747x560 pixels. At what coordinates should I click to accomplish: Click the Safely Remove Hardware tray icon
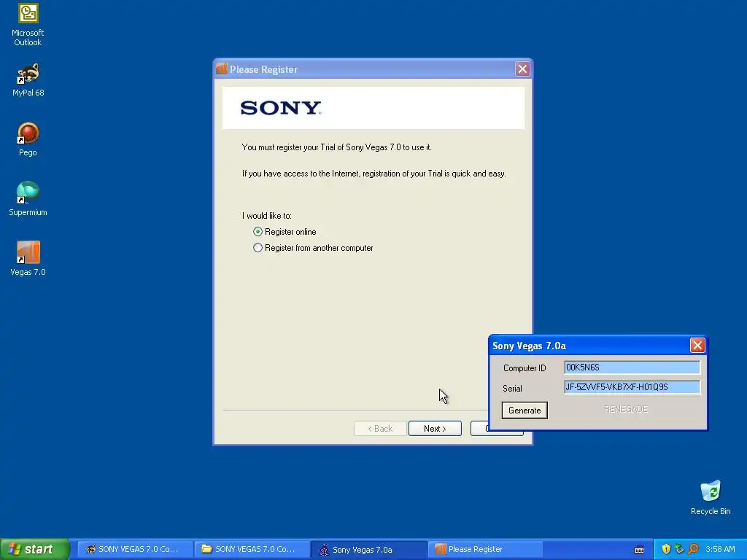(x=679, y=550)
